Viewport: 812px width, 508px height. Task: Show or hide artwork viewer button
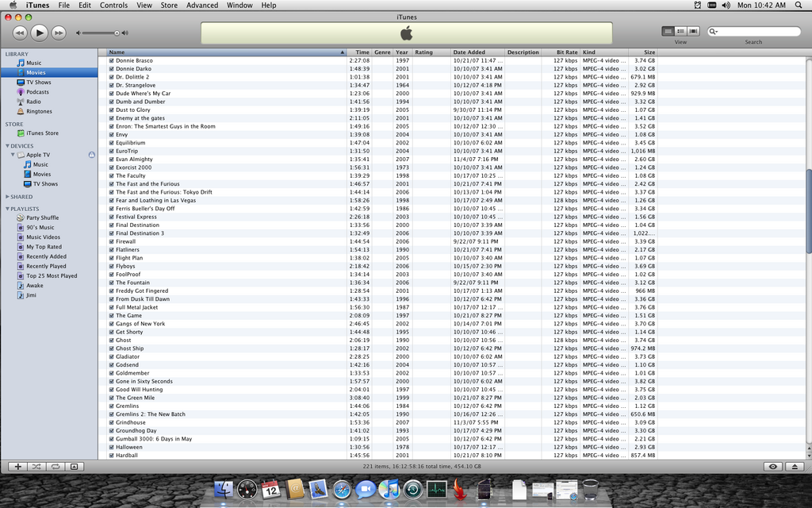coord(74,467)
